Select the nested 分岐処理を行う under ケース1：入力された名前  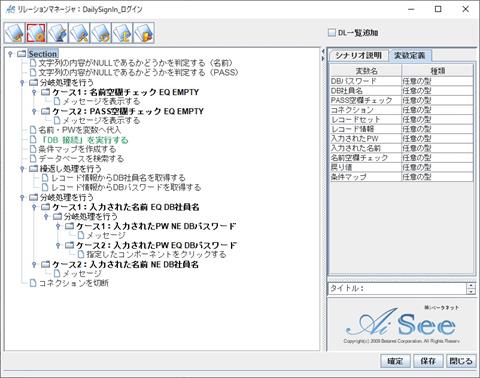(x=91, y=217)
